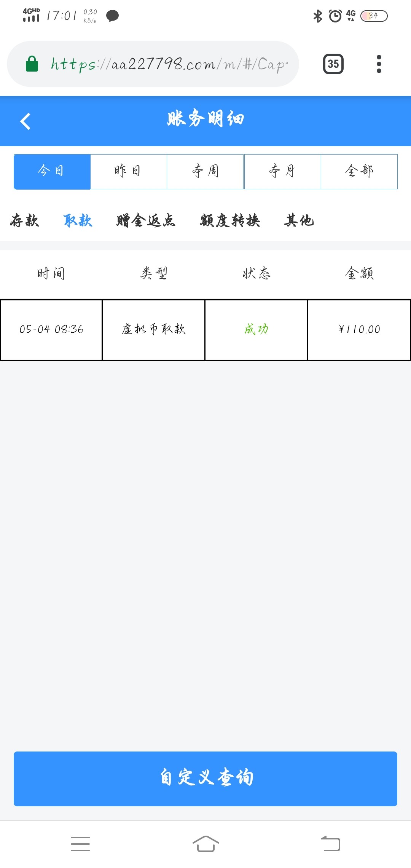Switch to the 本周 date filter
Screen dimensions: 411x868
[205, 172]
